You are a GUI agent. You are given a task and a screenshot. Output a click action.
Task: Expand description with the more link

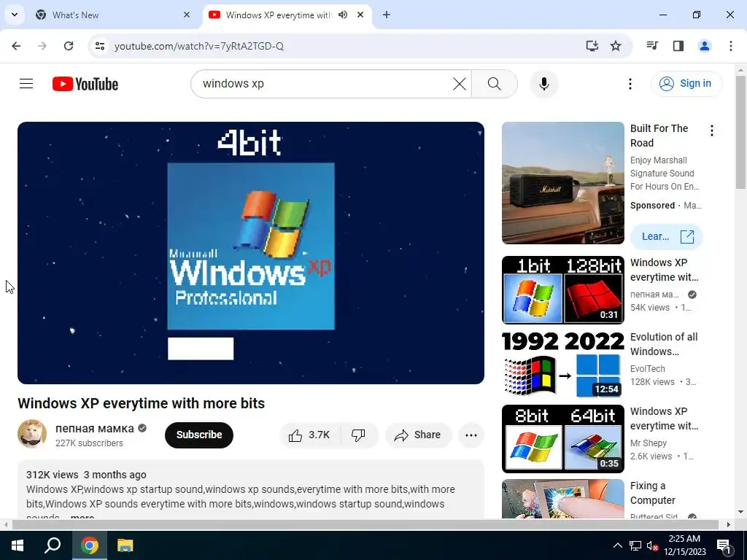click(82, 516)
